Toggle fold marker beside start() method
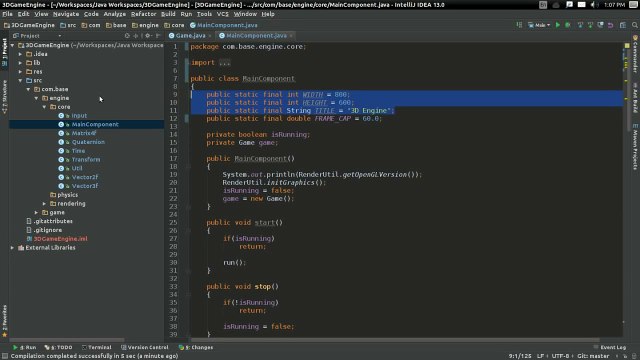Viewport: 640px width, 360px height. click(x=188, y=231)
